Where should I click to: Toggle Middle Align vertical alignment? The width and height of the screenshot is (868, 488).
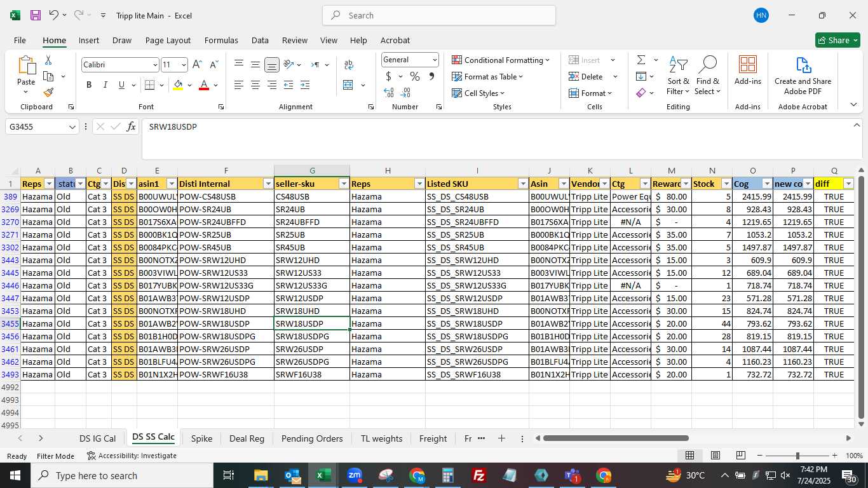(x=255, y=65)
